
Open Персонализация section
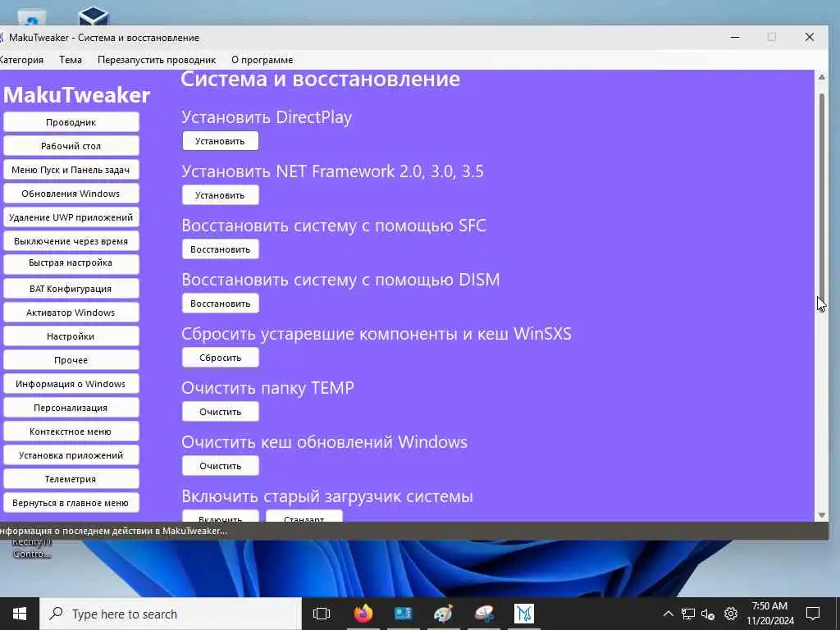(71, 408)
